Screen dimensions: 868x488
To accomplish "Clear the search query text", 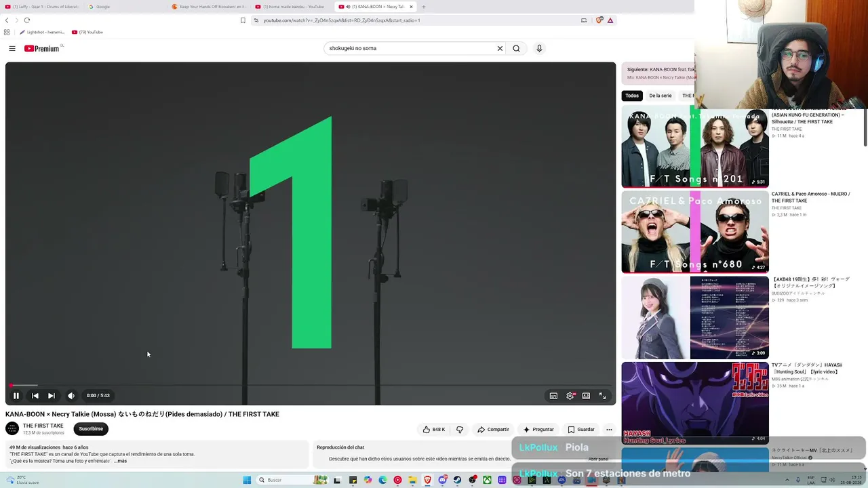I will point(500,48).
